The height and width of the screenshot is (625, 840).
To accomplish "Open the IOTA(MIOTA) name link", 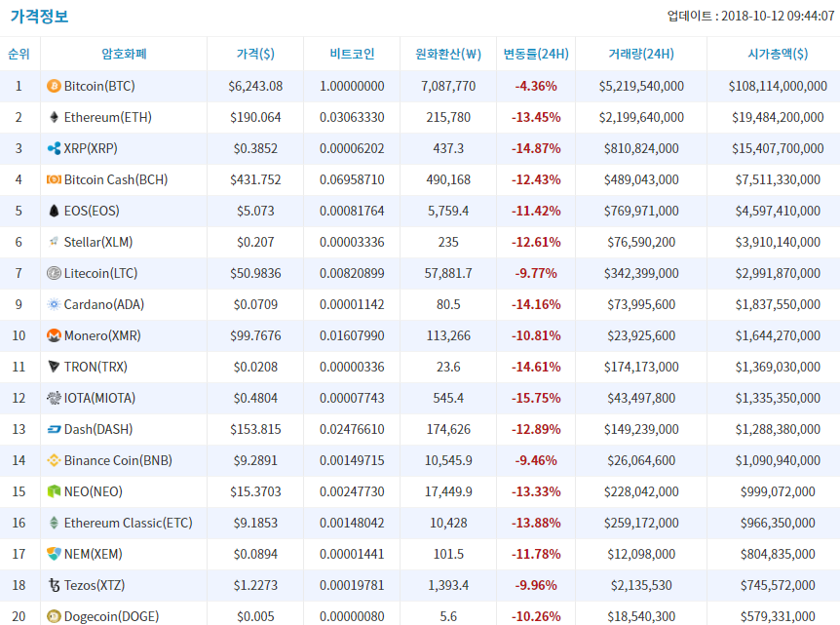I will click(x=99, y=398).
